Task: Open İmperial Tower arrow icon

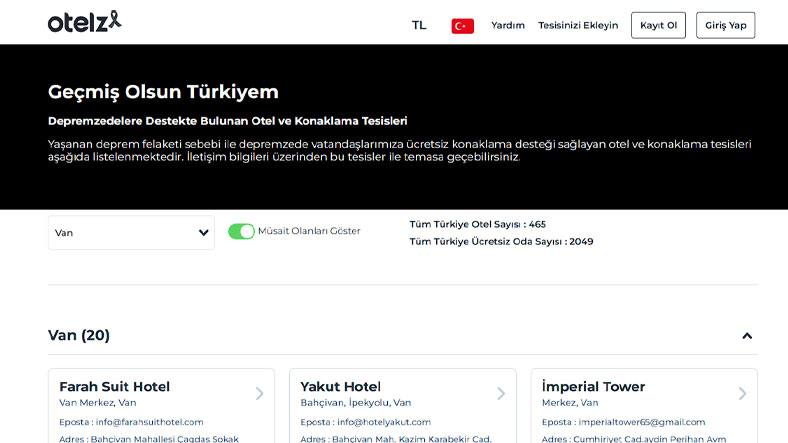Action: coord(742,394)
